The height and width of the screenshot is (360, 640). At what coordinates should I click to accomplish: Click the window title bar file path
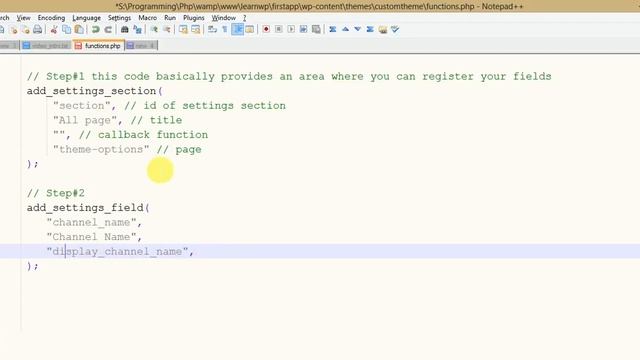(296, 6)
